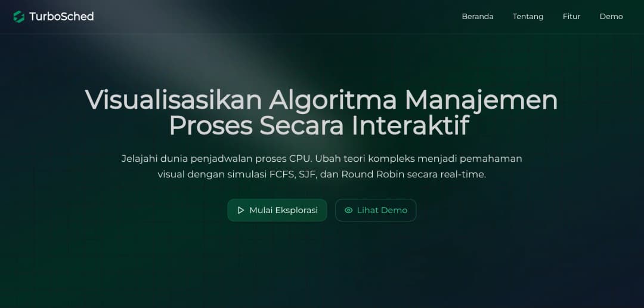Open the Beranda navigation item
The width and height of the screenshot is (644, 308).
click(478, 17)
